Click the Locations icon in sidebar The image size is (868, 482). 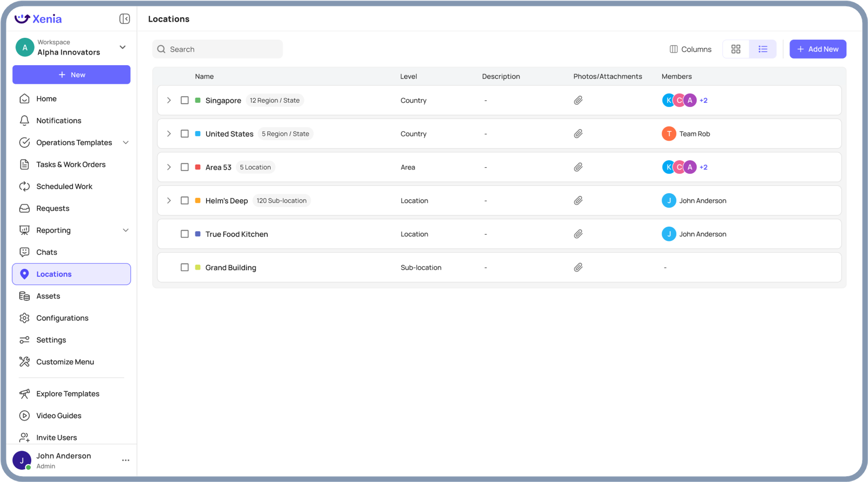point(24,274)
